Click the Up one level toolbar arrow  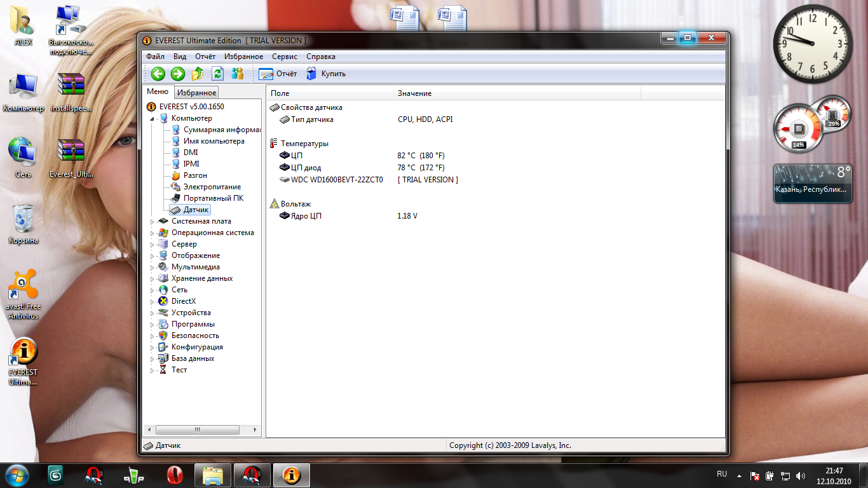(x=198, y=74)
